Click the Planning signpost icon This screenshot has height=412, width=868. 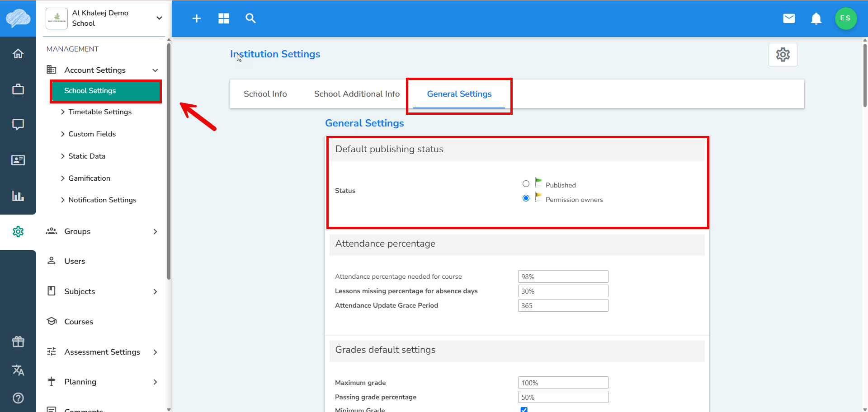point(52,381)
